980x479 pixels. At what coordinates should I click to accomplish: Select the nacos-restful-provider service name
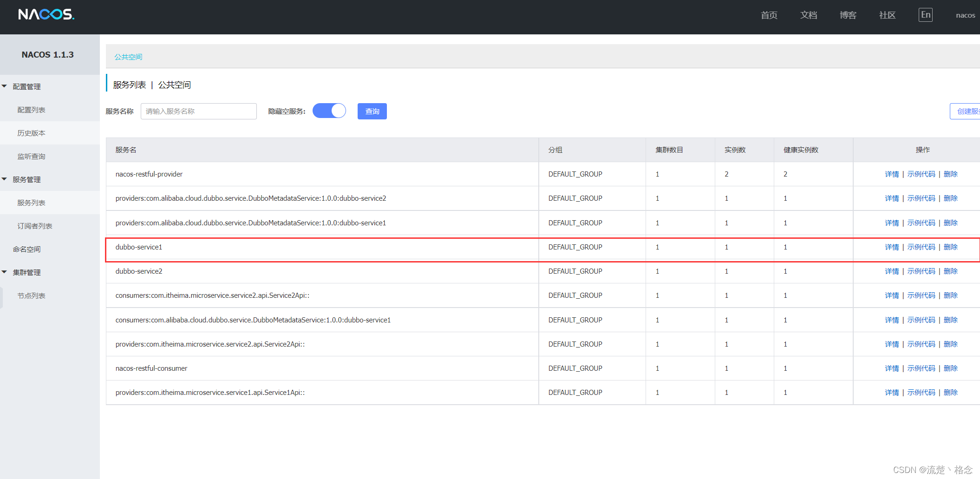pyautogui.click(x=149, y=174)
